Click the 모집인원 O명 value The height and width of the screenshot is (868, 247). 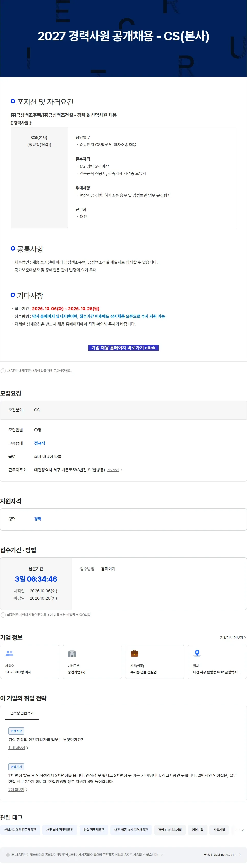(x=38, y=429)
